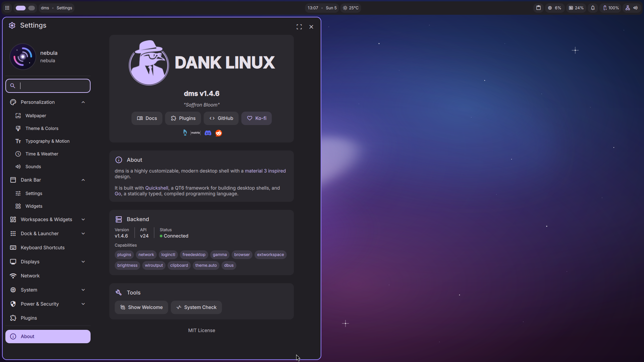
Task: Select the About sidebar entry
Action: pyautogui.click(x=48, y=337)
